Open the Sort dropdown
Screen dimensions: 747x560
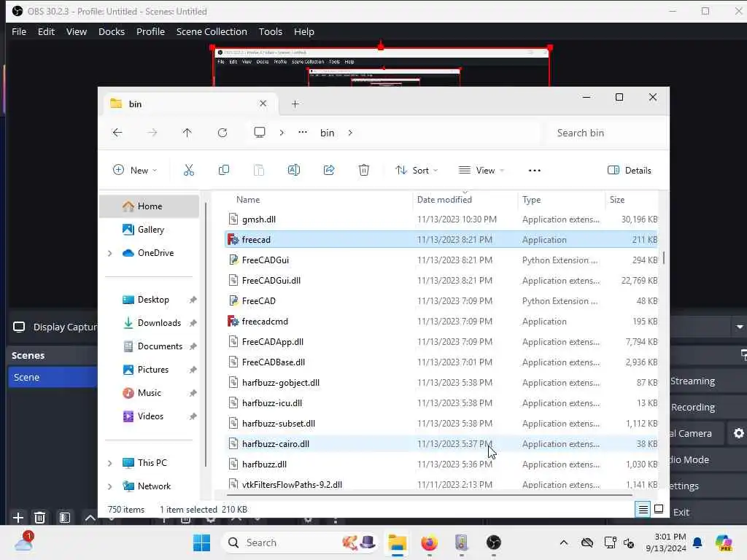[x=417, y=170]
